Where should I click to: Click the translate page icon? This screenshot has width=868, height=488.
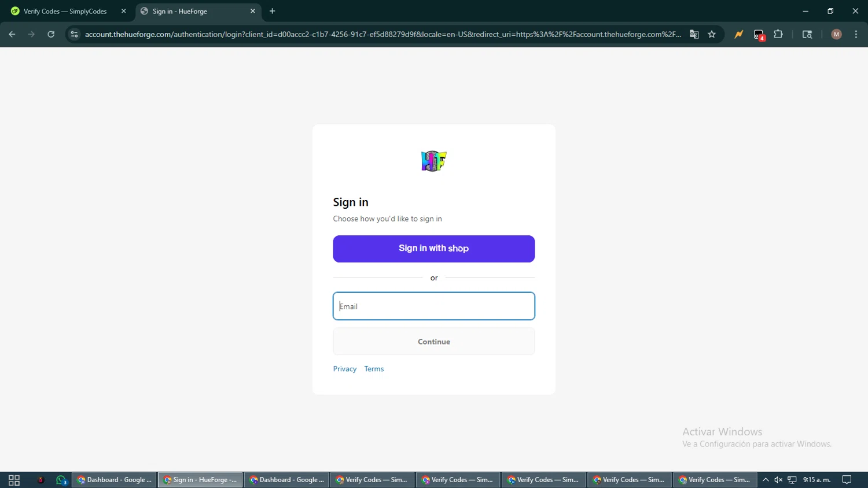pos(694,34)
